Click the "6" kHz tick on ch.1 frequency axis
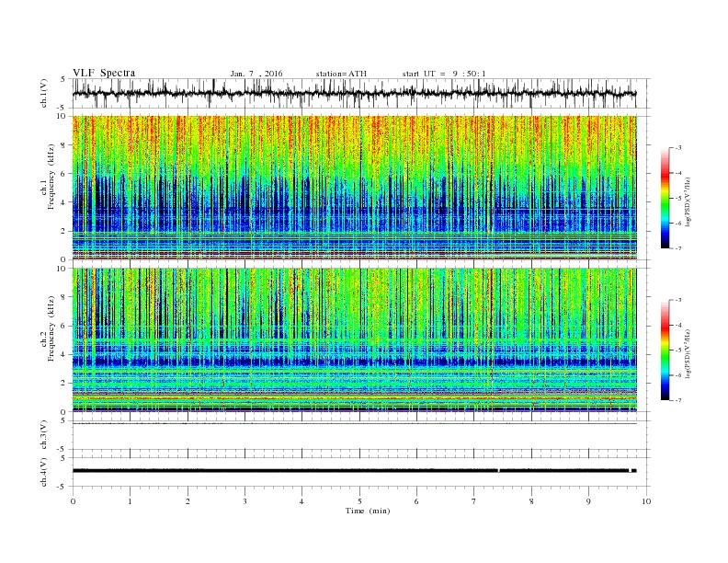Viewport: 728px width, 563px height. [64, 174]
